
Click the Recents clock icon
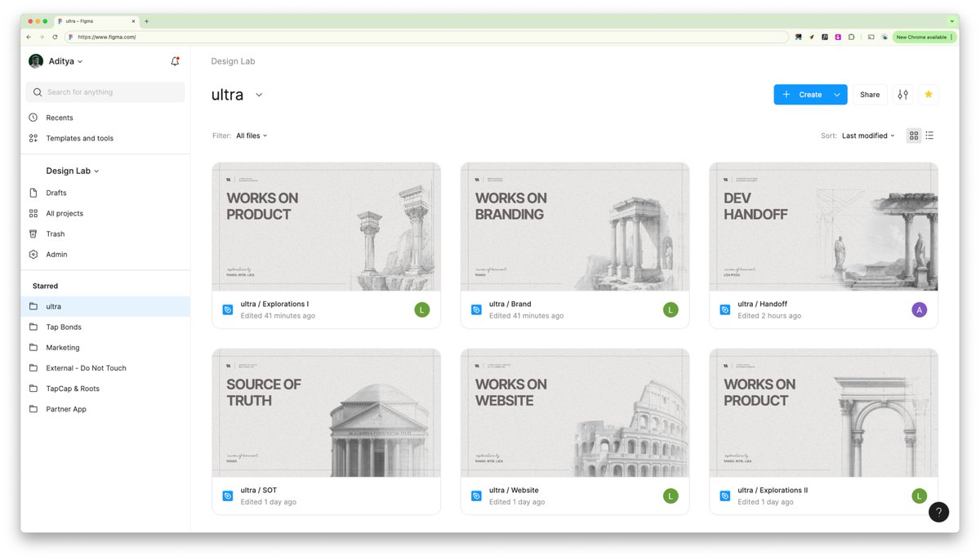tap(33, 118)
